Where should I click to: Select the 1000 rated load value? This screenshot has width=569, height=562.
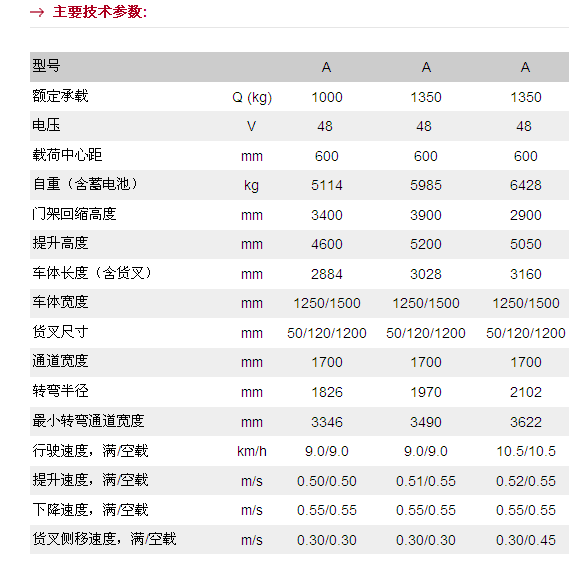click(327, 97)
